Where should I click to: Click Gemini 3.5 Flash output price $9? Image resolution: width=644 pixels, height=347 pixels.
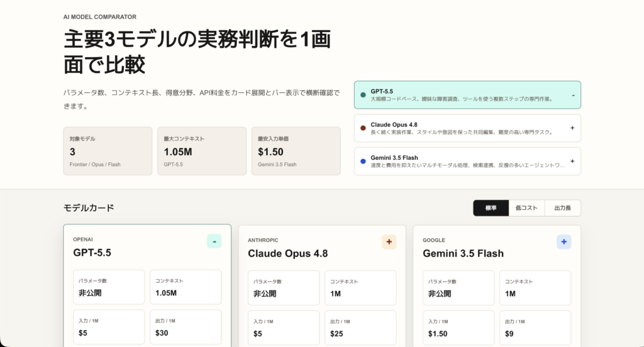[x=509, y=334]
